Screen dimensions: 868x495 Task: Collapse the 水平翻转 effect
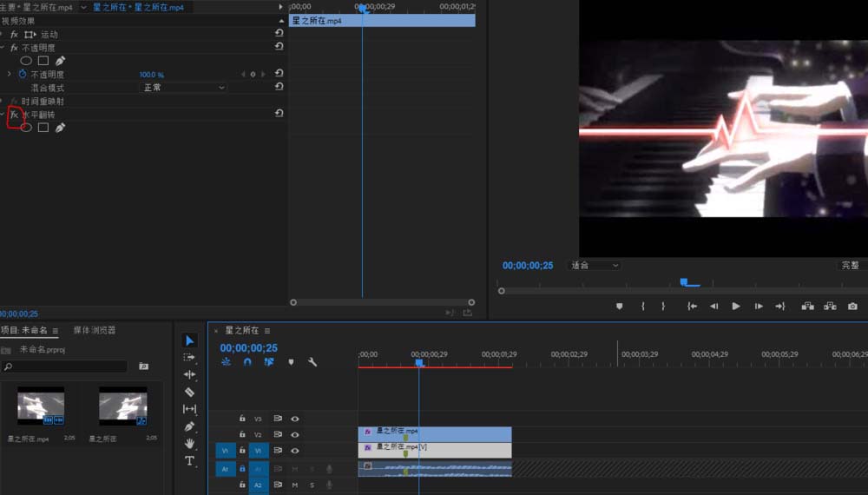3,115
